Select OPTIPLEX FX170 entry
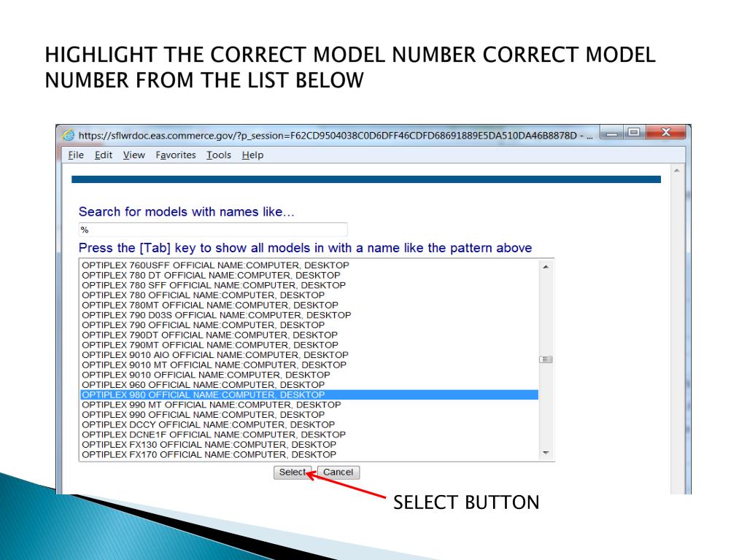747x560 pixels. click(309, 455)
